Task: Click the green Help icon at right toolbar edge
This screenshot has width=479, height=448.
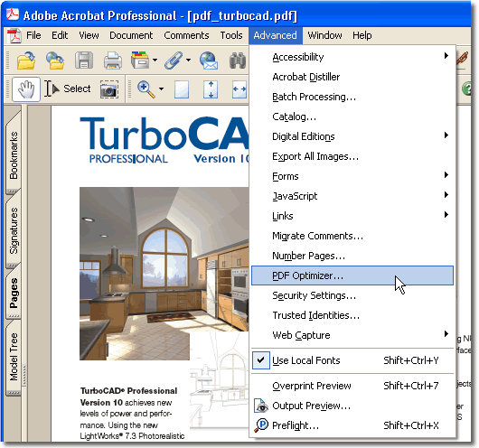Action: point(466,89)
